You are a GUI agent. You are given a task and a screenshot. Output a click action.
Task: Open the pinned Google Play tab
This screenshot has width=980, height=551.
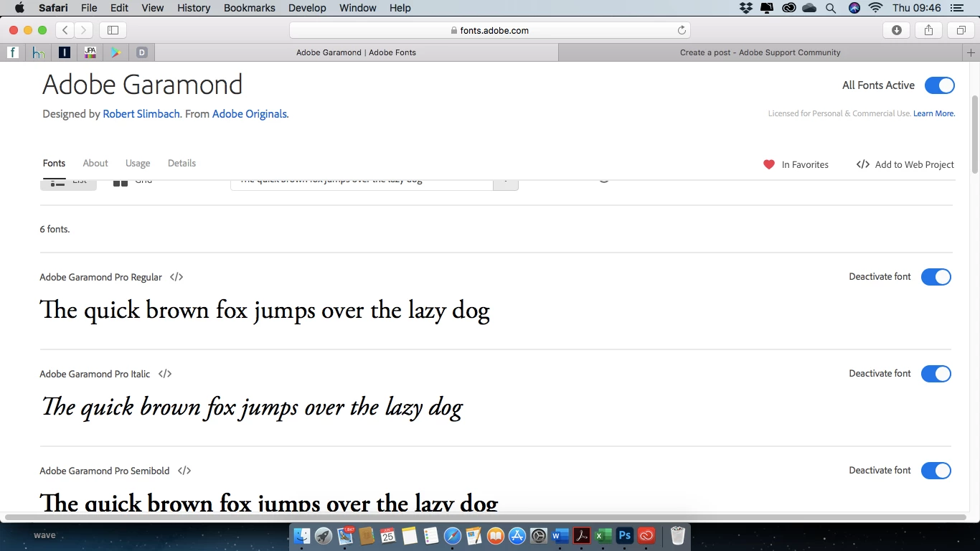coord(116,52)
